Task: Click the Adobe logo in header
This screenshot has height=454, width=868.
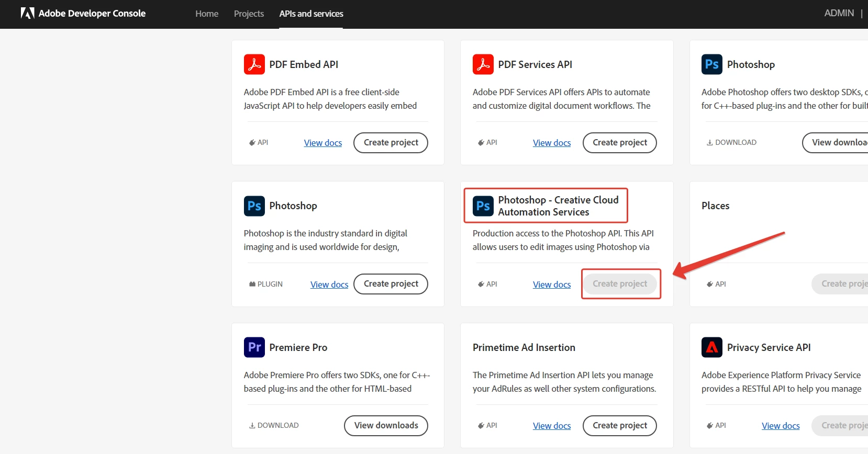Action: pos(27,14)
